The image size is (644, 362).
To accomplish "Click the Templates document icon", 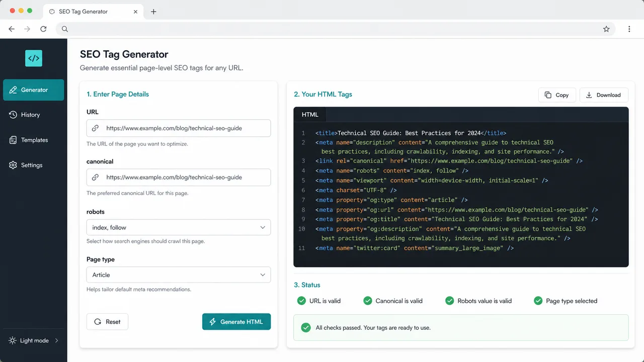I will click(13, 140).
